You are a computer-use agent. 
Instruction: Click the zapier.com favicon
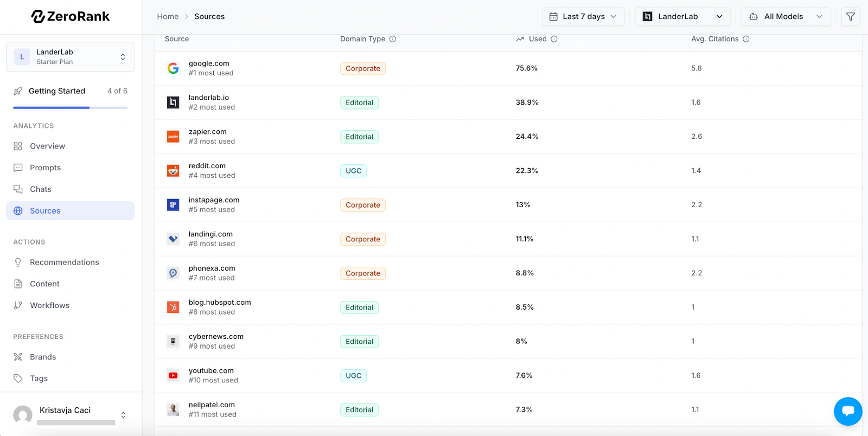(173, 137)
